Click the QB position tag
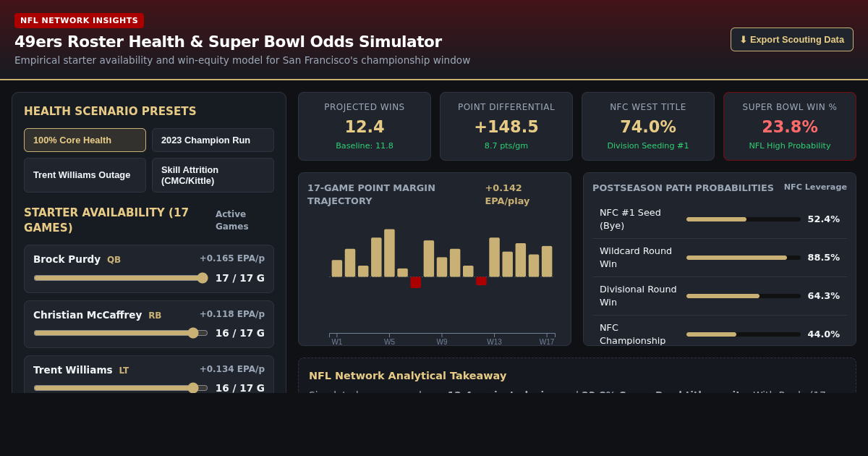Screen dimensions: 868x456 [x=114, y=260]
